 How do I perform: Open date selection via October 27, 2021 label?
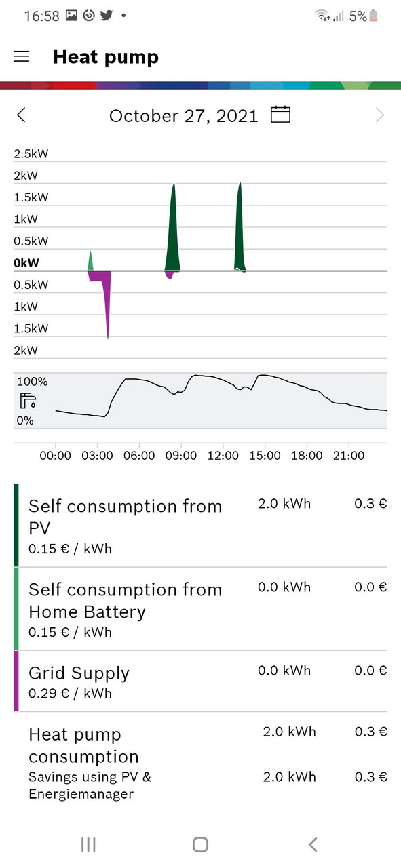pos(185,115)
